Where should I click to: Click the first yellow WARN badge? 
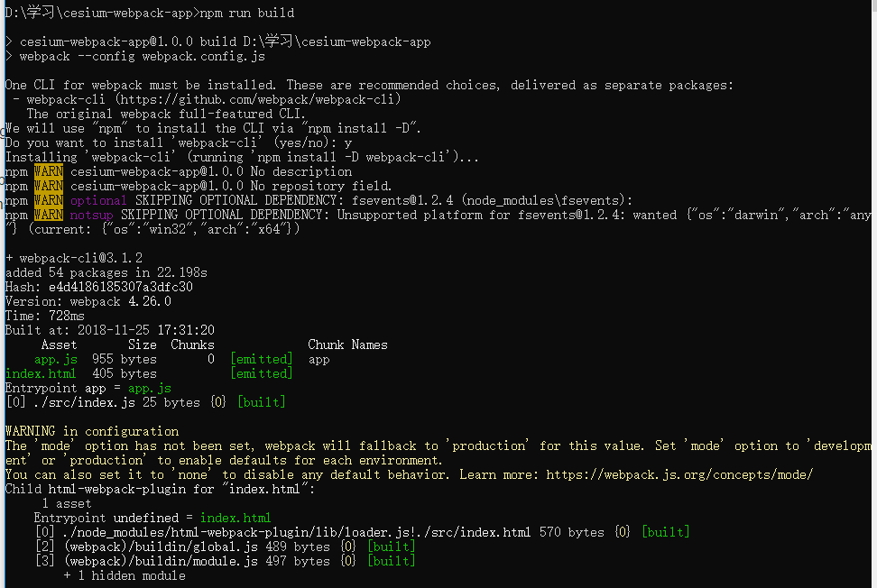click(49, 171)
